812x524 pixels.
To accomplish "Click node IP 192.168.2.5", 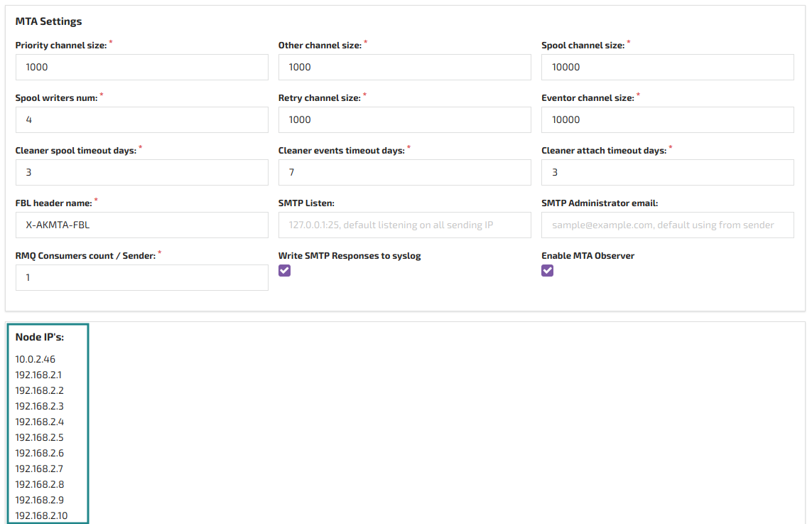I will tap(39, 438).
